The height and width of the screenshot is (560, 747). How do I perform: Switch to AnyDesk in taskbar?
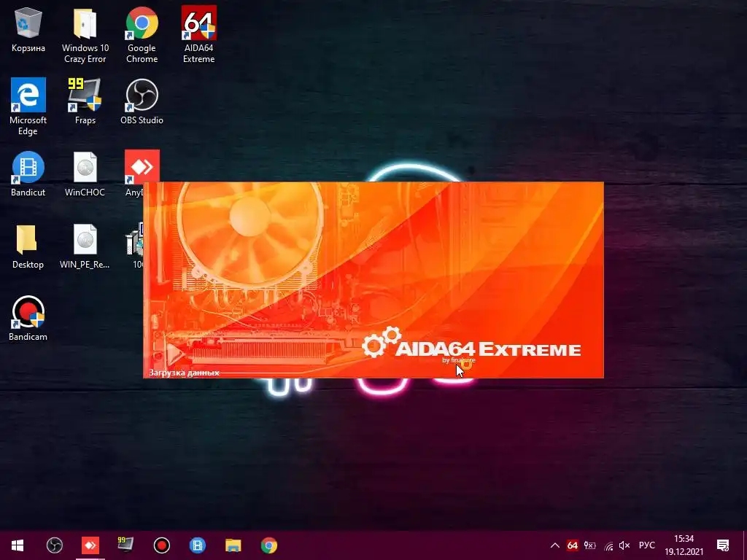pyautogui.click(x=90, y=545)
